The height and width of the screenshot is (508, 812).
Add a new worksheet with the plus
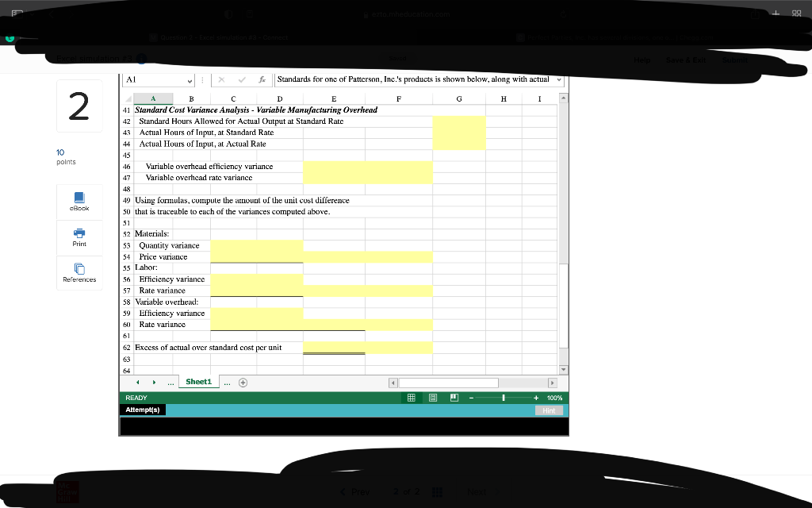(243, 382)
